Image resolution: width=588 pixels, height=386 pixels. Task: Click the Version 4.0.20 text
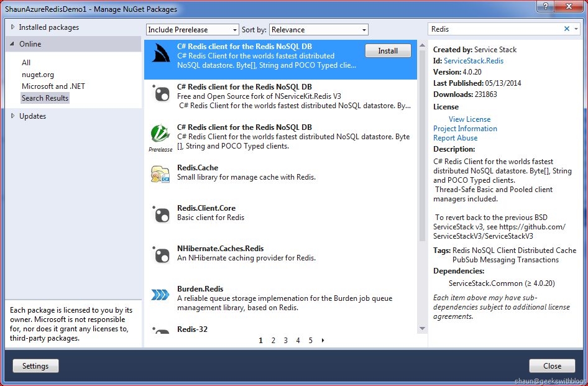click(x=457, y=72)
